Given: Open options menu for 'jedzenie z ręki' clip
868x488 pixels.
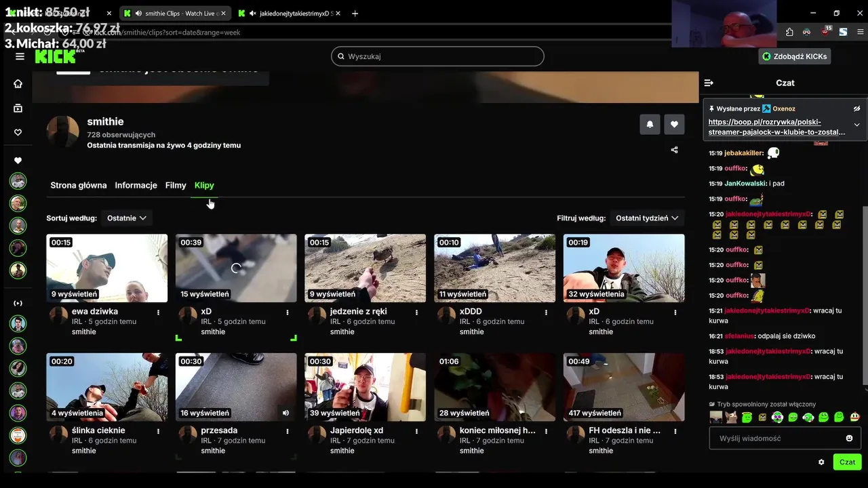Looking at the screenshot, I should (x=417, y=312).
